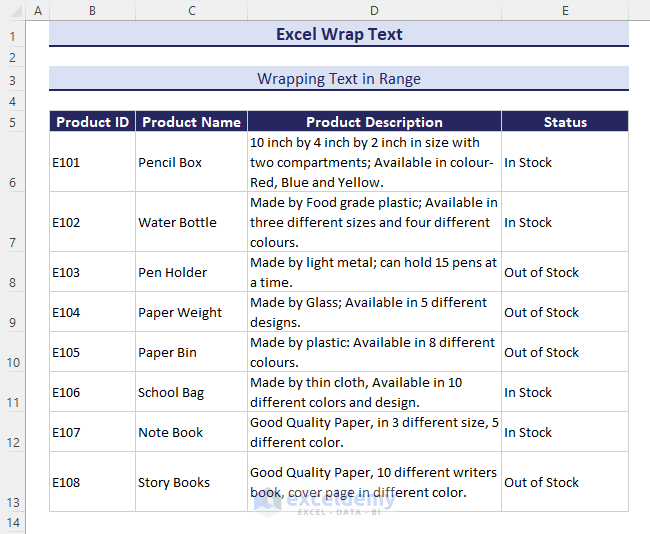Select the Water Bottle cell

point(191,222)
